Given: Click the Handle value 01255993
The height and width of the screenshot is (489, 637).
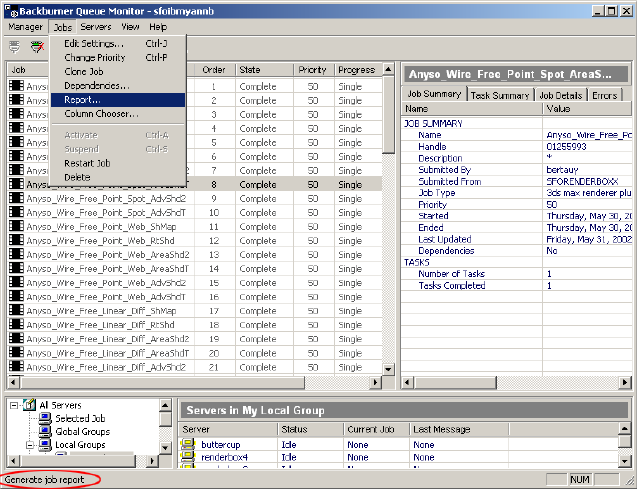Looking at the screenshot, I should (x=566, y=147).
